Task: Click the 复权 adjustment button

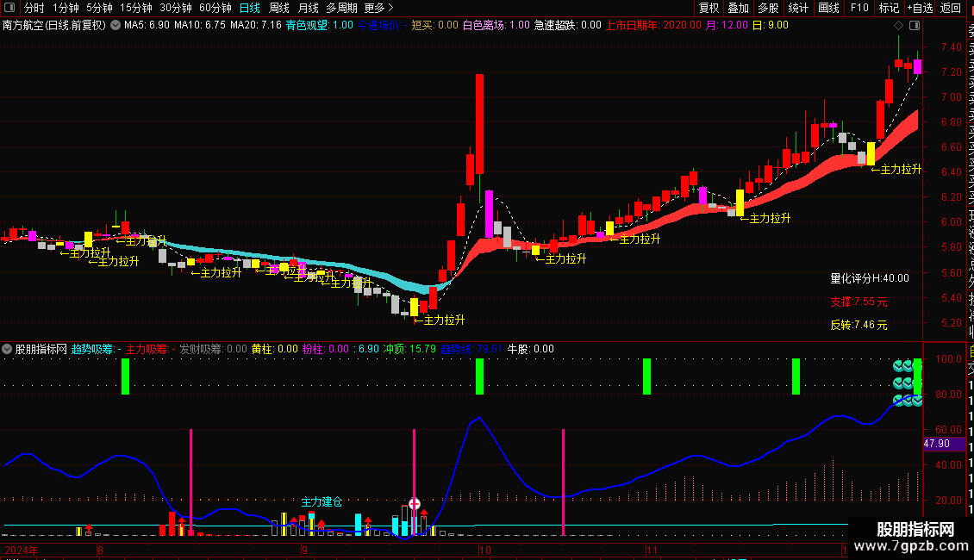Action: [x=709, y=8]
